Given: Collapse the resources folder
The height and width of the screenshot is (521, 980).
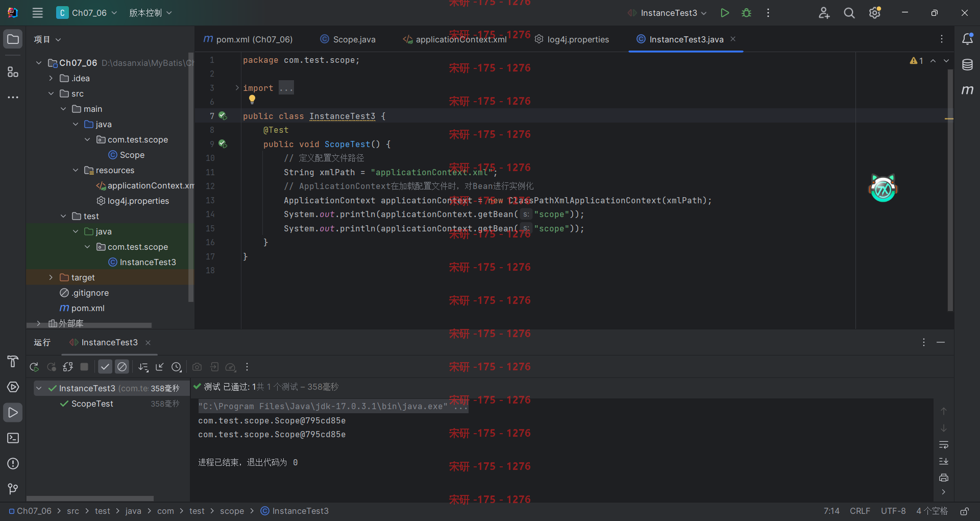Looking at the screenshot, I should click(x=75, y=170).
